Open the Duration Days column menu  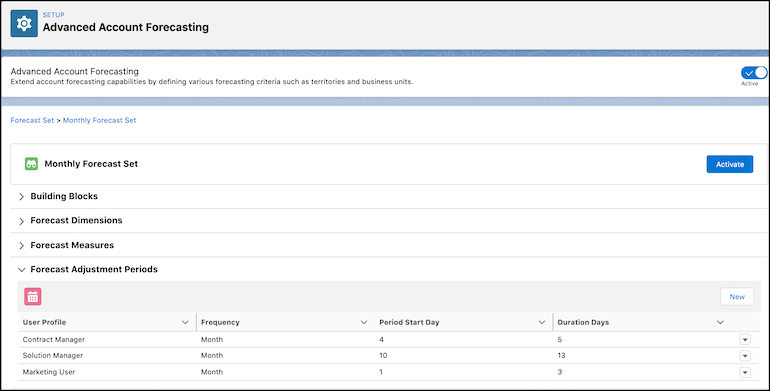pyautogui.click(x=720, y=323)
